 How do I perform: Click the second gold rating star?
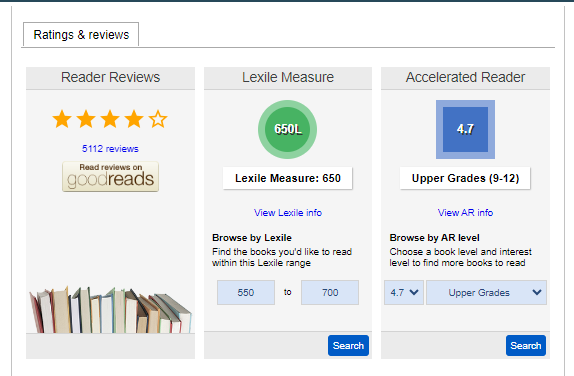click(x=86, y=119)
